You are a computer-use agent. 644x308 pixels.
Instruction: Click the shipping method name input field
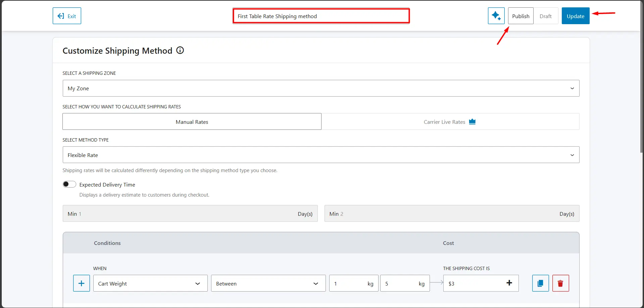[x=321, y=16]
